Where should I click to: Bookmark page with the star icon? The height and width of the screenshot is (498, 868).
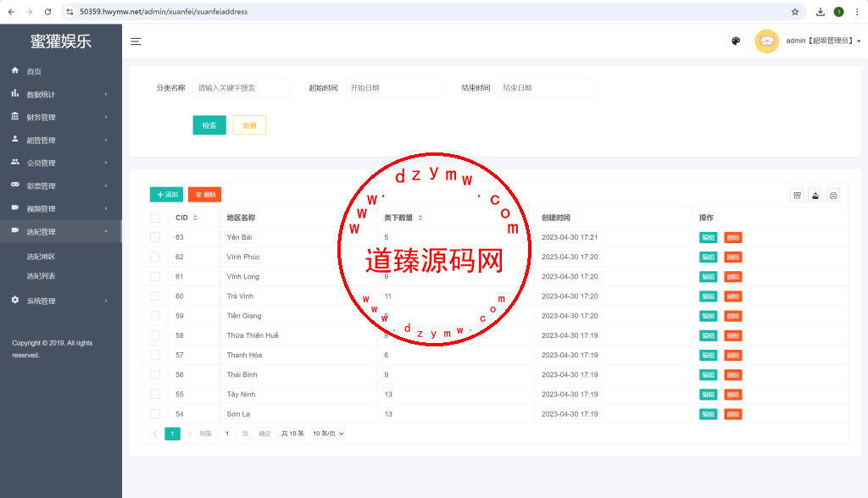[x=795, y=12]
